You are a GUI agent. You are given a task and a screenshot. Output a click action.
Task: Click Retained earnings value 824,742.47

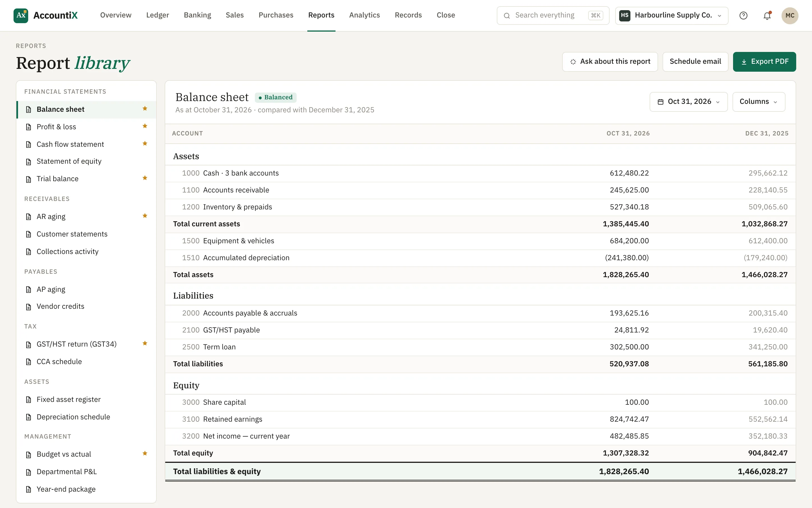[x=629, y=419]
